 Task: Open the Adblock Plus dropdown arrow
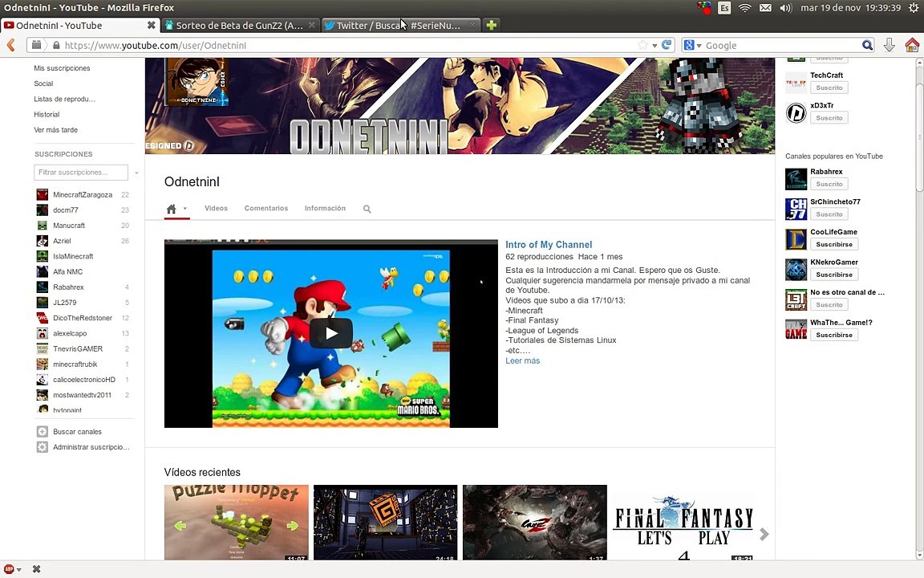click(x=19, y=570)
